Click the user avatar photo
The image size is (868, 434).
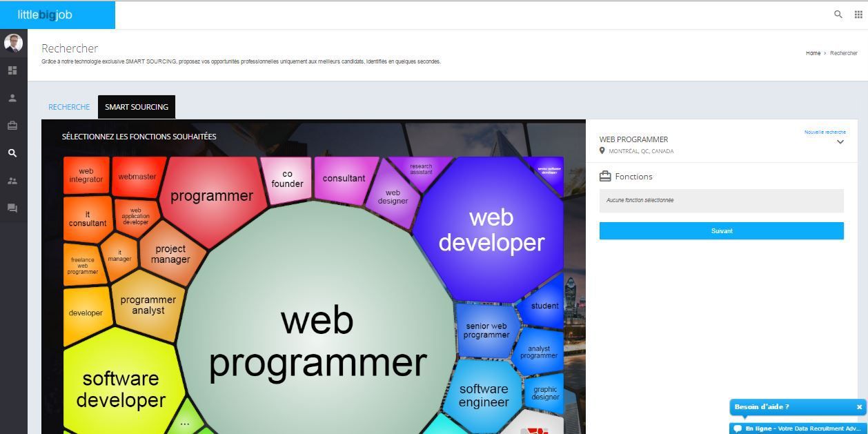click(x=13, y=43)
